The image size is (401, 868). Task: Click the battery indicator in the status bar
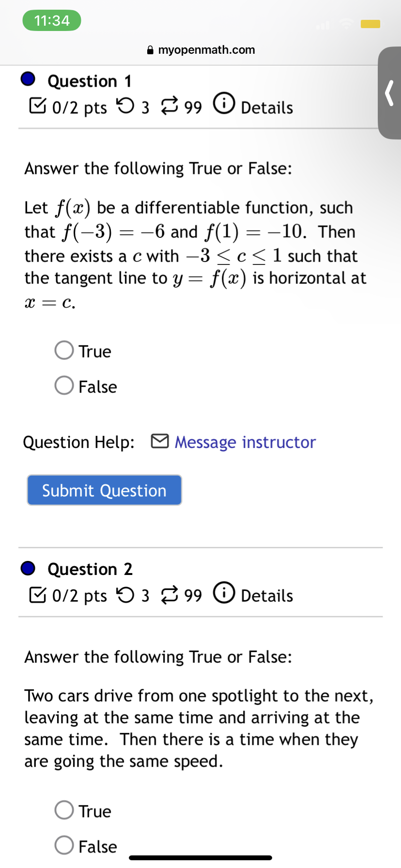[x=370, y=23]
